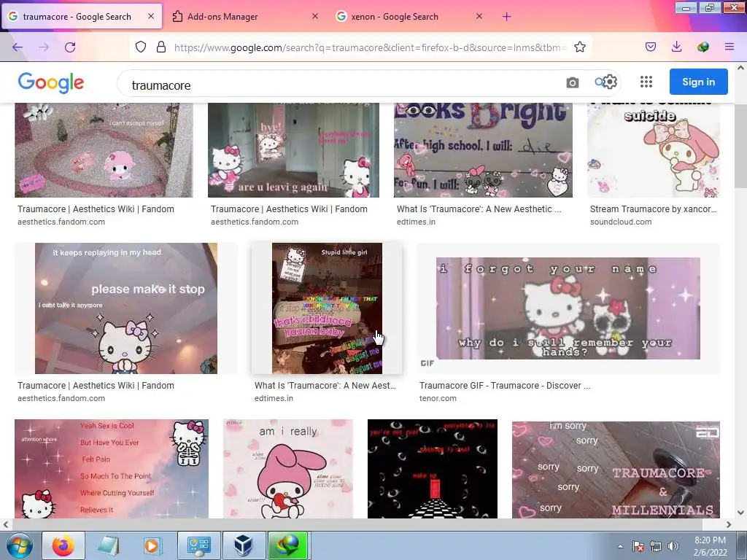Open the Google apps grid
Image resolution: width=747 pixels, height=560 pixels.
(x=646, y=82)
